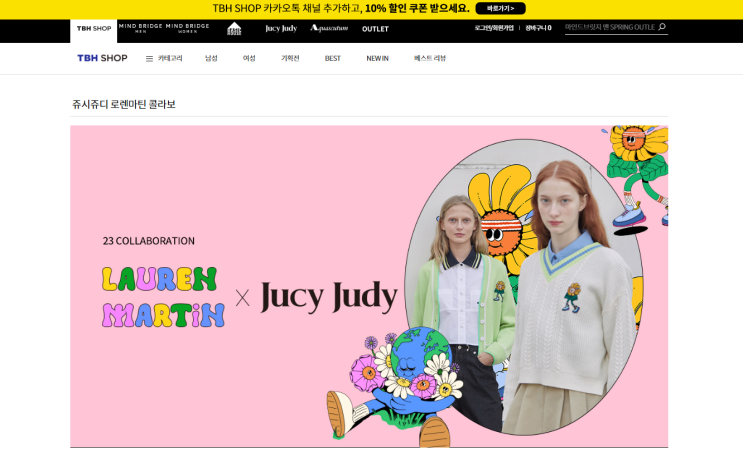Open the TBH SHOP tab in the black brand bar
Viewport: 743px width, 476px height.
pyautogui.click(x=94, y=29)
